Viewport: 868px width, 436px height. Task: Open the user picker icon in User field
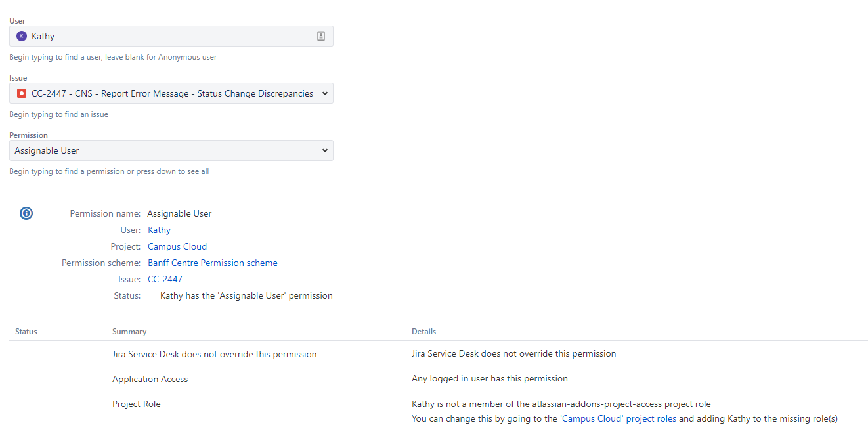[321, 36]
